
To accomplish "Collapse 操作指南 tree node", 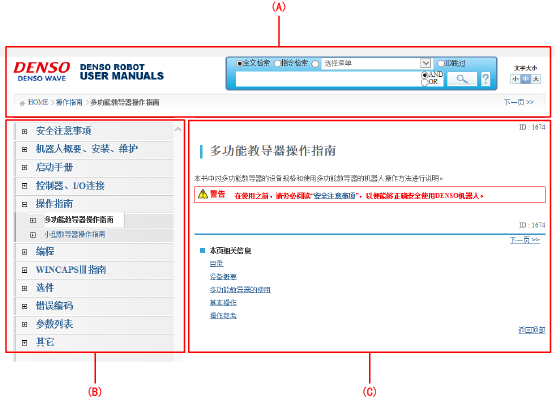I will coord(24,204).
